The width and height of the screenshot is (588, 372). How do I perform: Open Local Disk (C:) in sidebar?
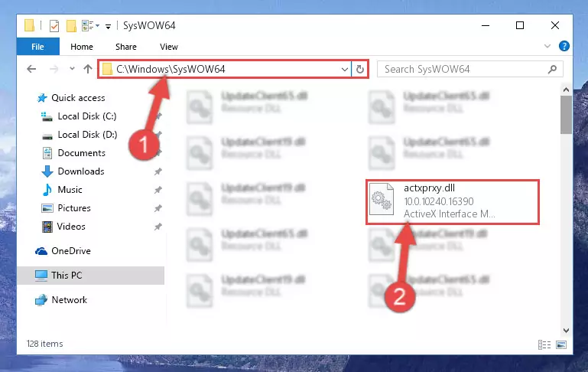point(87,116)
